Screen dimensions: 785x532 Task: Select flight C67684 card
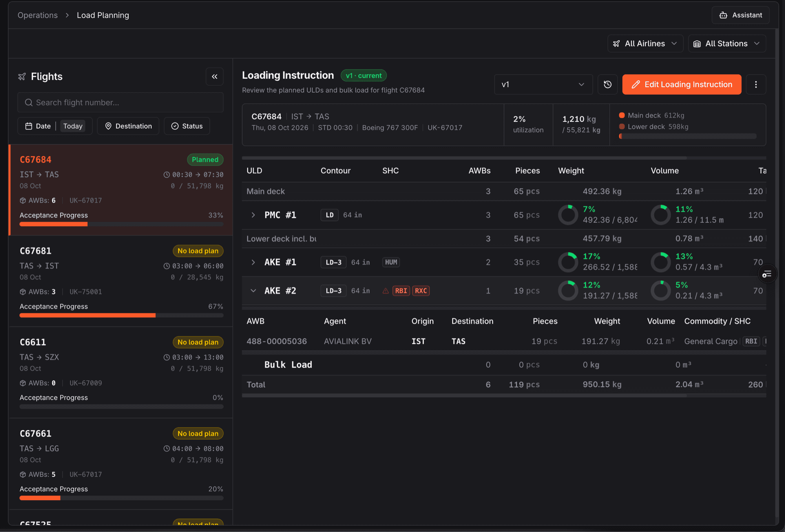121,190
